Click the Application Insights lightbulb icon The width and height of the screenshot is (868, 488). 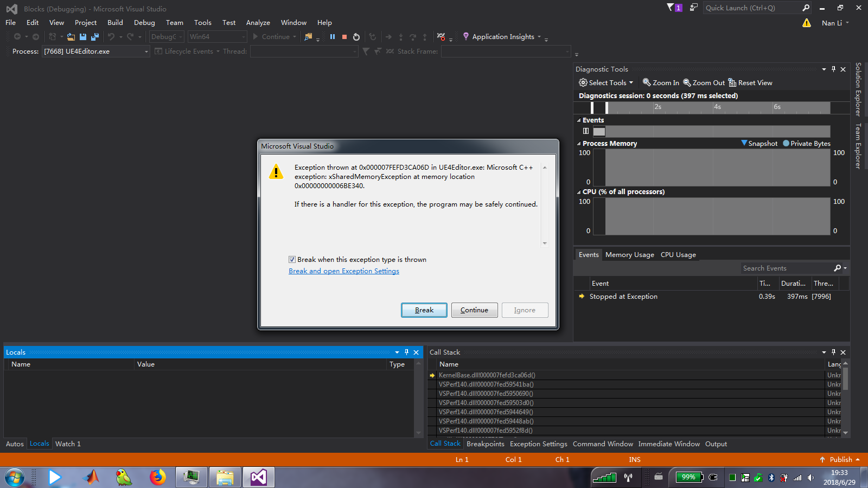[x=467, y=36]
